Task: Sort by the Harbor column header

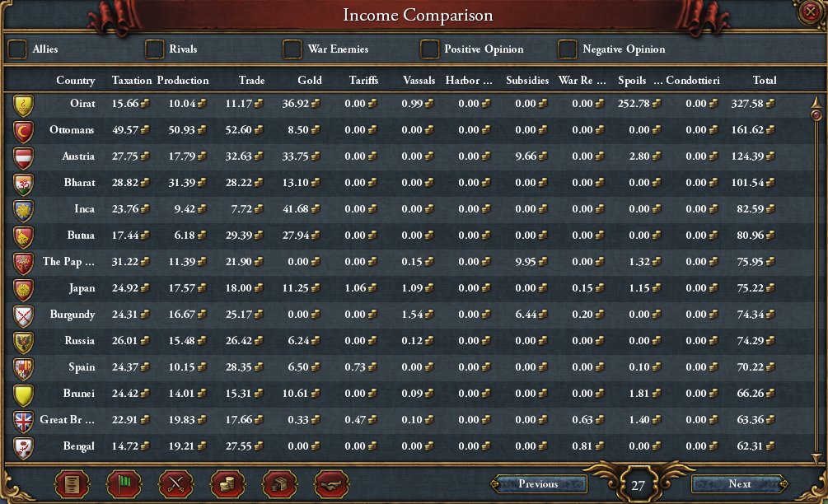Action: coord(469,80)
